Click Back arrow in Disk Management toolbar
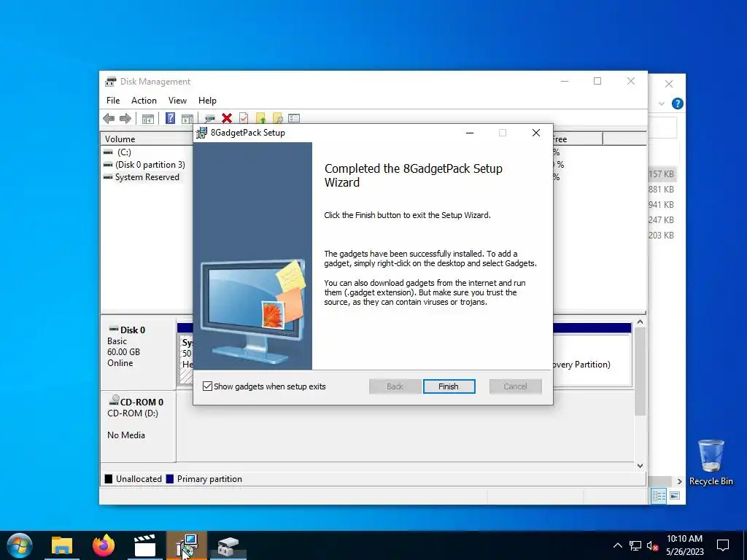 109,119
